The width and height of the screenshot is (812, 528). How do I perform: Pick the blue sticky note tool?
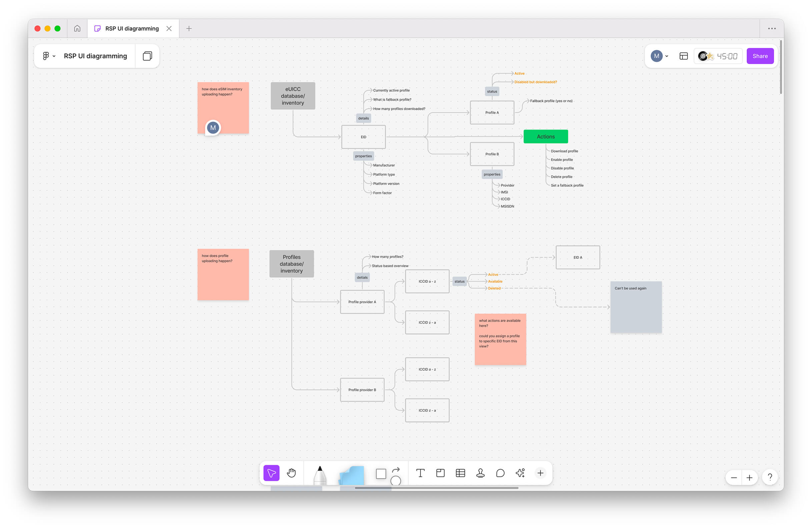pyautogui.click(x=352, y=475)
